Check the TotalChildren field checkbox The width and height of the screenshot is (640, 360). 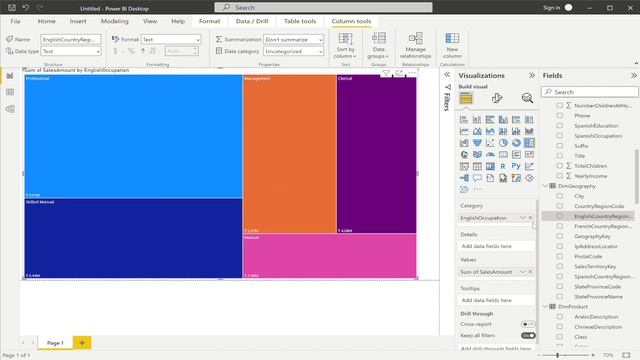(560, 166)
